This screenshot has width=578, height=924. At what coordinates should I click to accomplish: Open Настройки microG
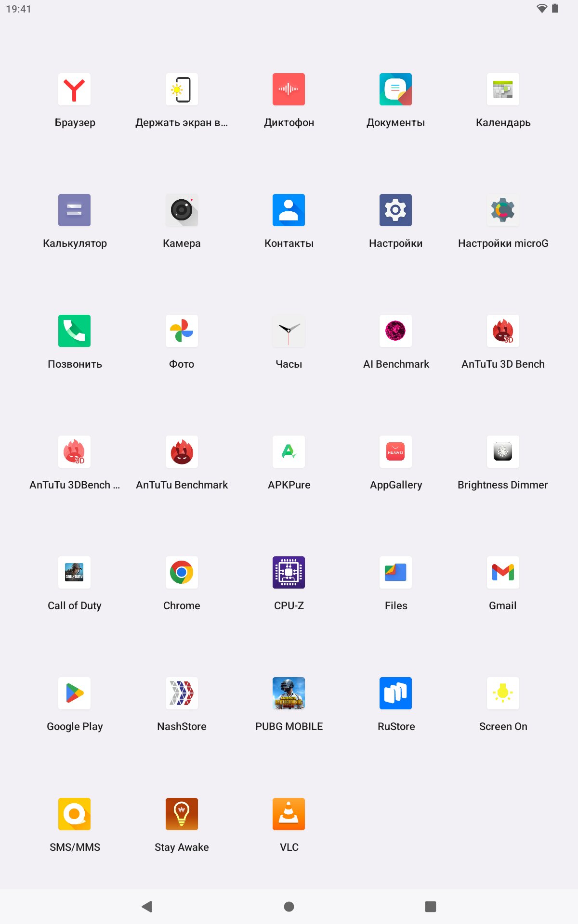point(503,210)
